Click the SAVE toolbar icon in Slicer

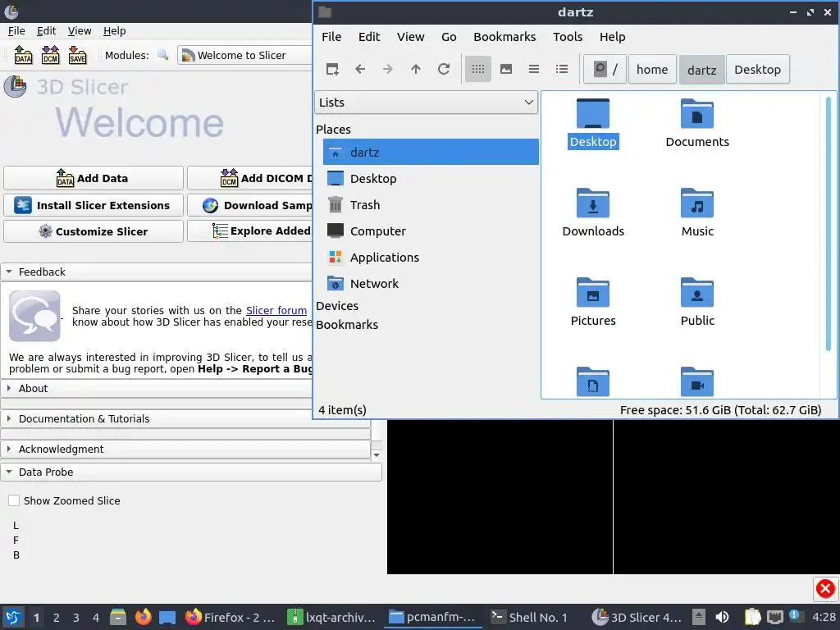pos(77,55)
